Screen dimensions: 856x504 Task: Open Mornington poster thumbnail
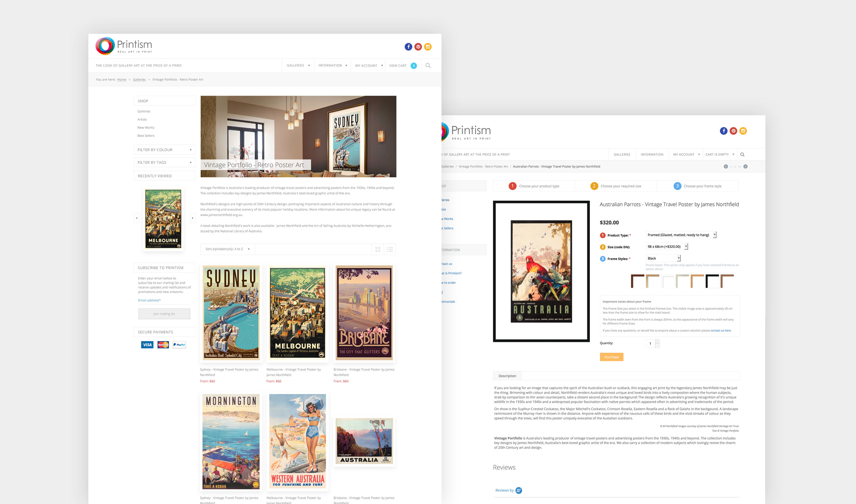(x=231, y=442)
